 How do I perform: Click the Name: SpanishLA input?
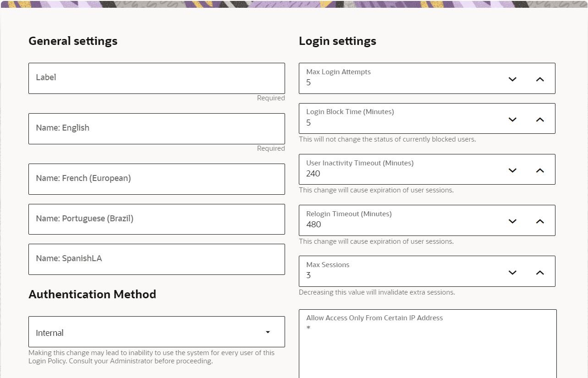[157, 259]
